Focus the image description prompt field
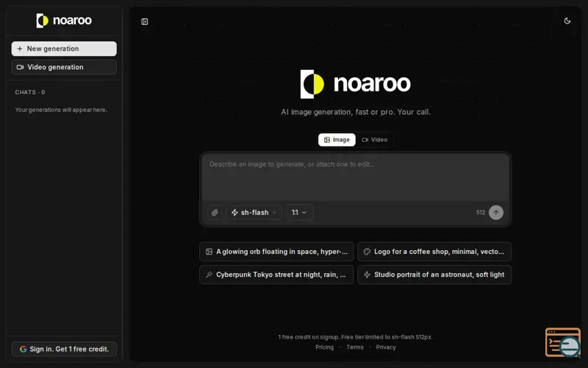The image size is (588, 368). click(x=356, y=177)
